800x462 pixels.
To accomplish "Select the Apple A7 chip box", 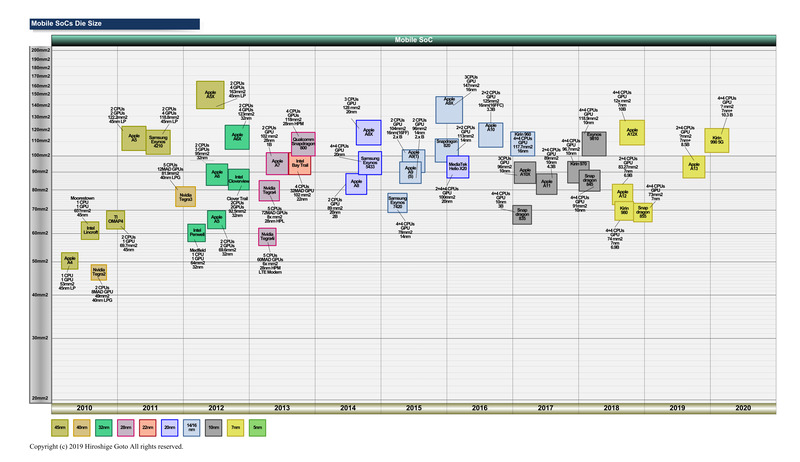I will point(277,163).
